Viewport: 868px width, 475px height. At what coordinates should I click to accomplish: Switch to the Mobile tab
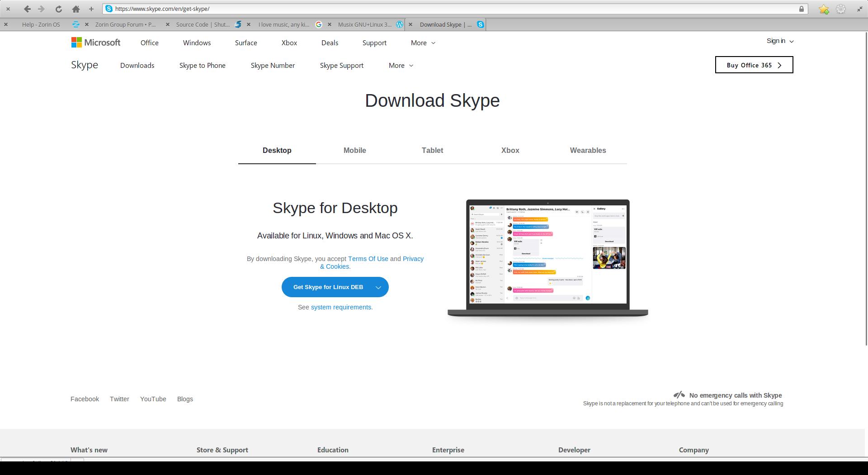coord(354,150)
